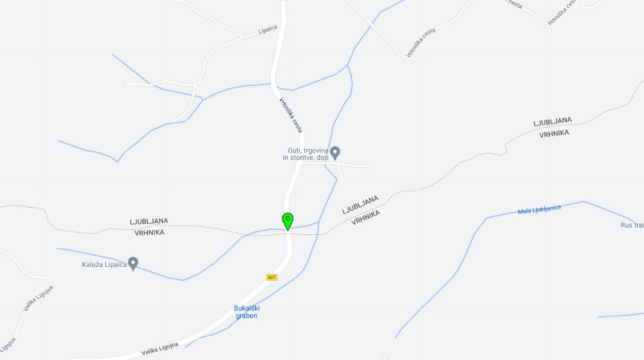Click the LJUBLJANA boundary label at far right
Screen dimensions: 644x360
pos(552,121)
